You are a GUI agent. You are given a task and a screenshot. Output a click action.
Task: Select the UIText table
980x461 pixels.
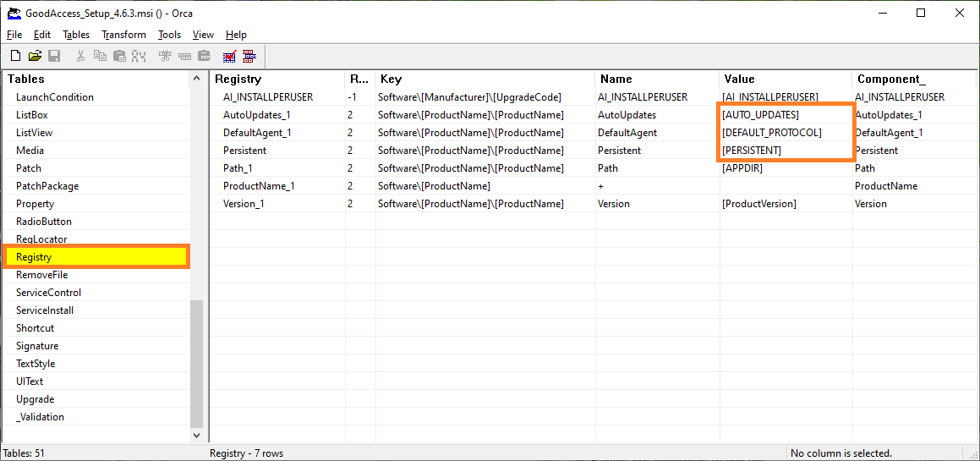pyautogui.click(x=30, y=381)
